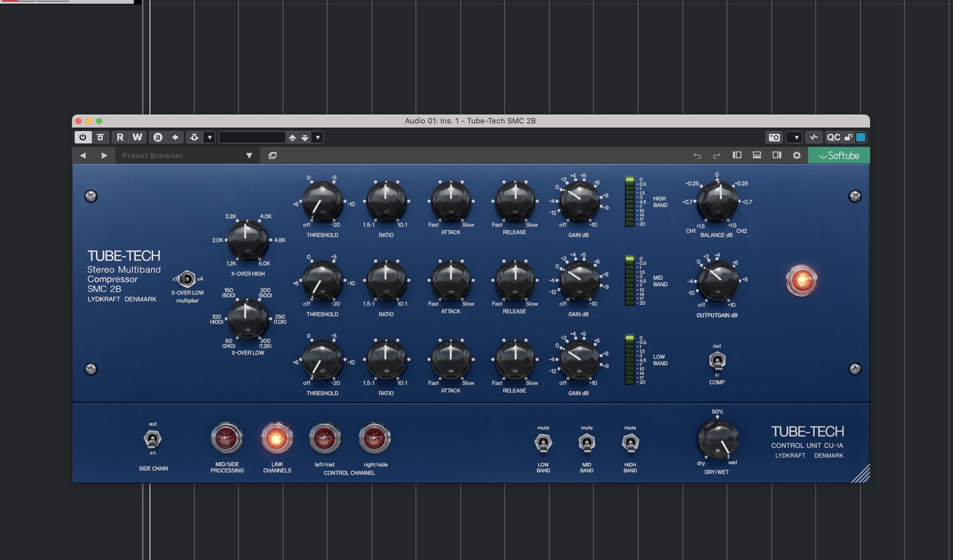Click the empty preset name field
953x560 pixels.
pos(252,137)
